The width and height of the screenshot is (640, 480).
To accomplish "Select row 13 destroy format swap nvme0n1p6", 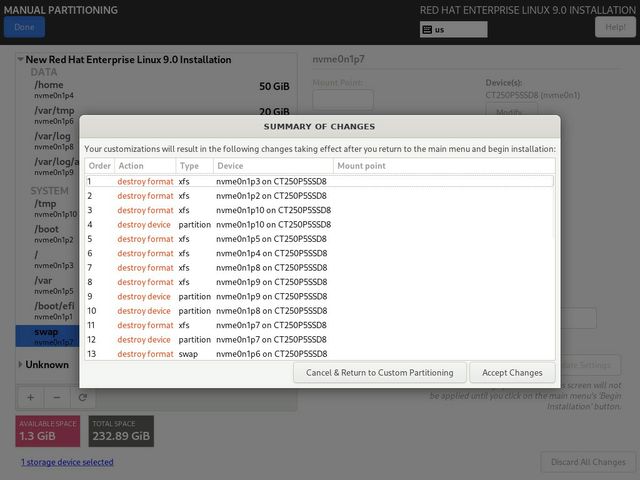I will [319, 354].
